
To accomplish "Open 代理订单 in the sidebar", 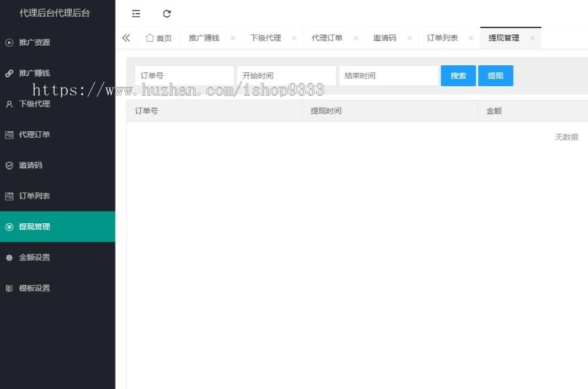I will pyautogui.click(x=57, y=134).
